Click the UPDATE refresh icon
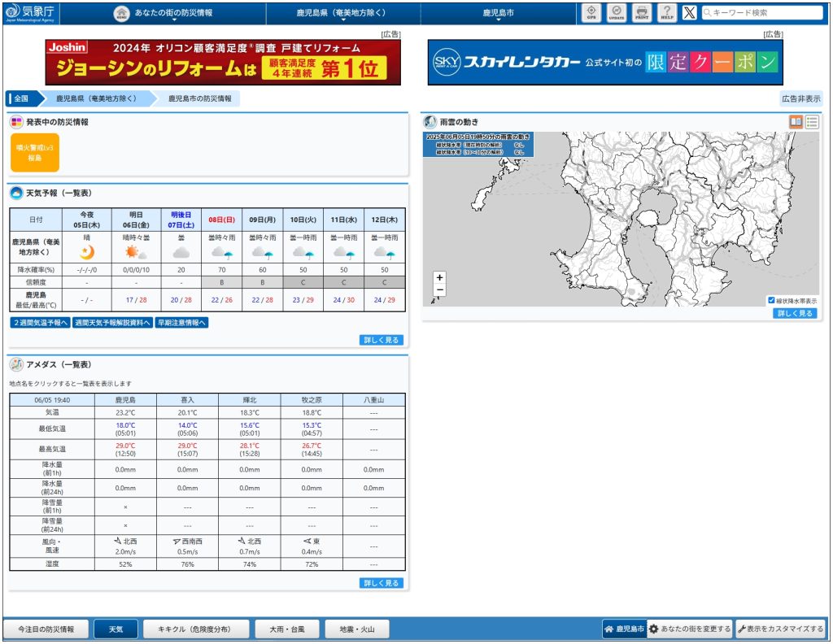The height and width of the screenshot is (644, 833). point(616,13)
